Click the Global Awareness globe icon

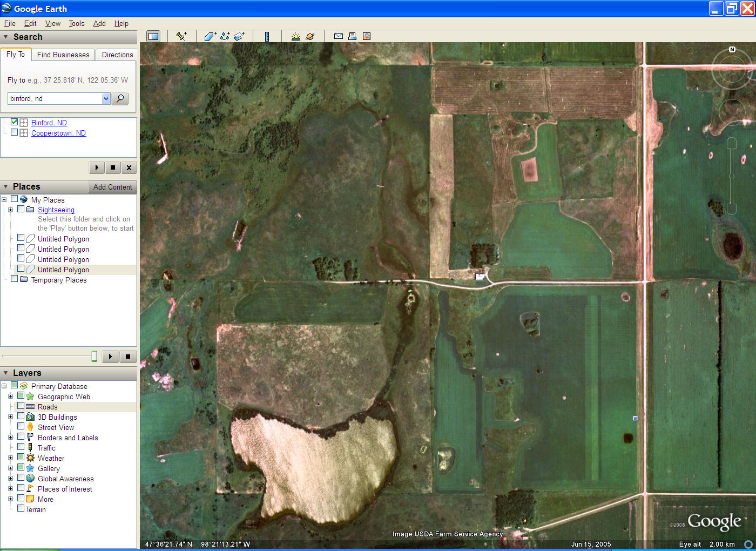pos(30,479)
